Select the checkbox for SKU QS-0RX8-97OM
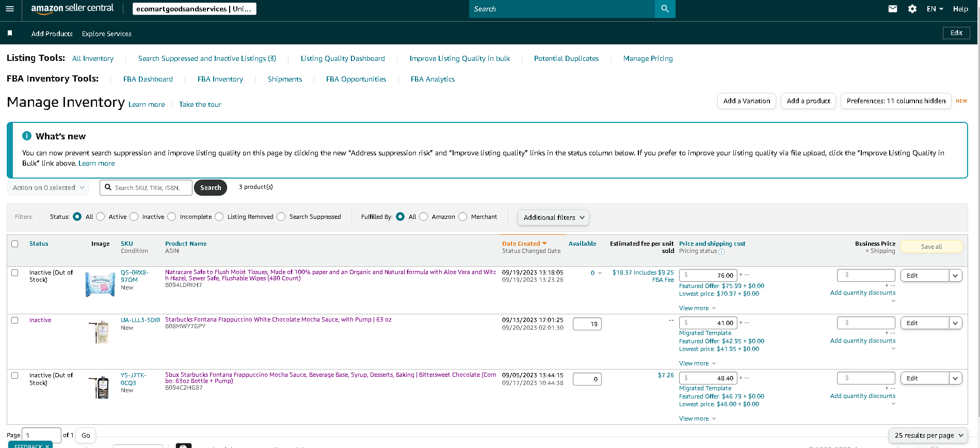Viewport: 980px width, 448px height. (x=15, y=273)
